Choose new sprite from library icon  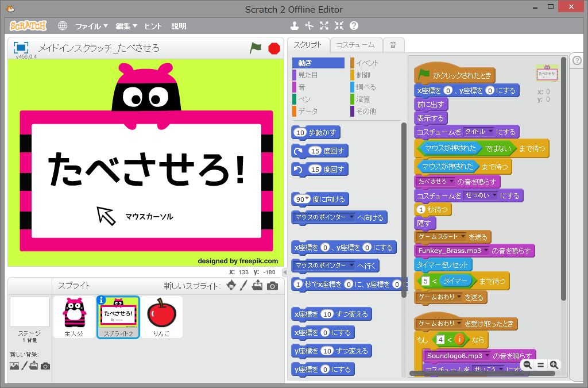pyautogui.click(x=231, y=286)
